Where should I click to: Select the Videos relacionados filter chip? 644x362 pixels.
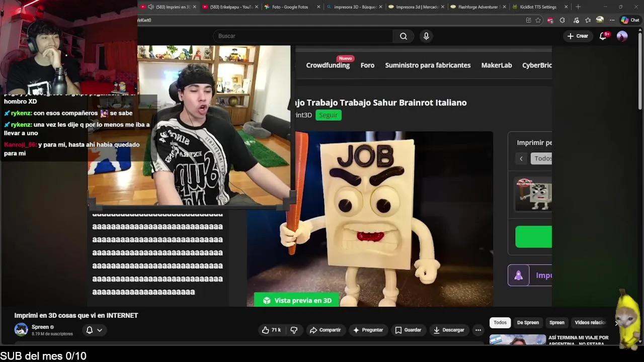pos(590,322)
